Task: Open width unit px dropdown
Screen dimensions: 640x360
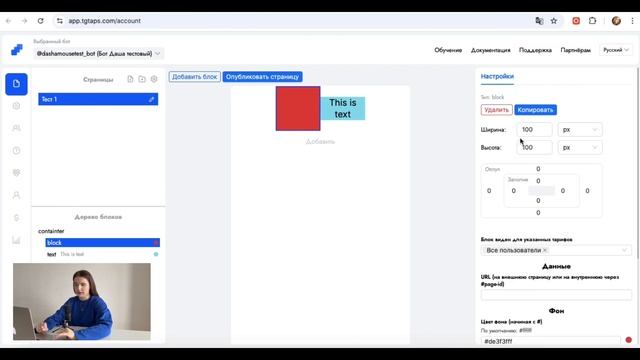Action: click(580, 129)
